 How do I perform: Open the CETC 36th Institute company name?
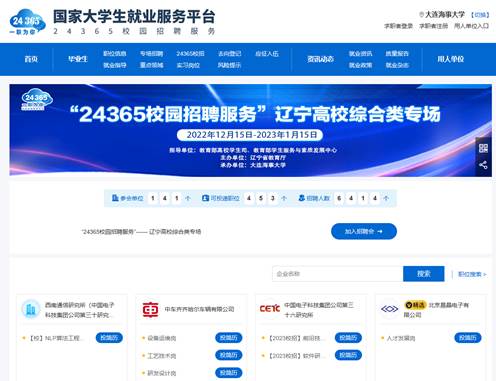point(319,310)
